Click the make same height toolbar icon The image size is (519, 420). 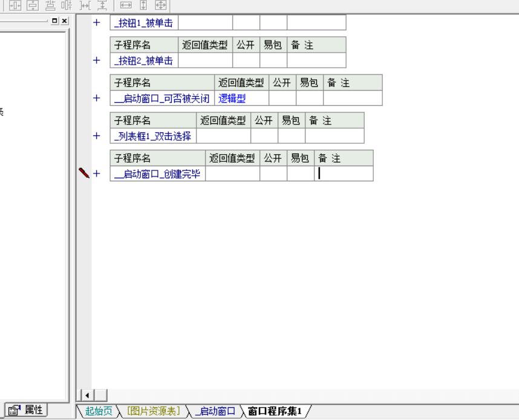143,5
